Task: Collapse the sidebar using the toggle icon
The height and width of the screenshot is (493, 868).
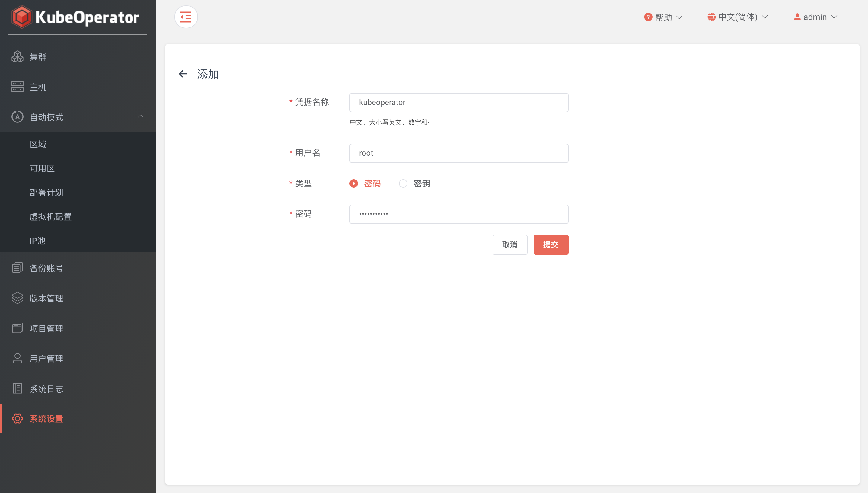Action: pyautogui.click(x=186, y=17)
